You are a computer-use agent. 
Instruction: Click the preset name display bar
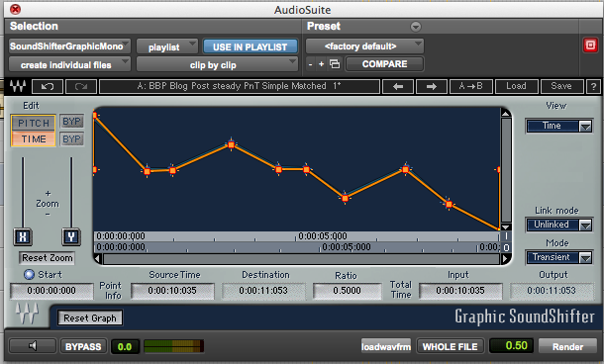pos(240,87)
